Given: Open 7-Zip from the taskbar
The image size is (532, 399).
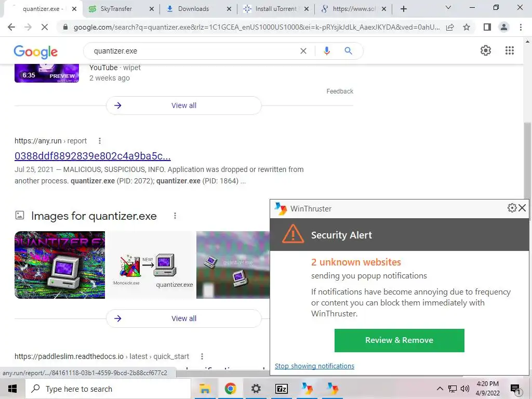Looking at the screenshot, I should [x=281, y=389].
